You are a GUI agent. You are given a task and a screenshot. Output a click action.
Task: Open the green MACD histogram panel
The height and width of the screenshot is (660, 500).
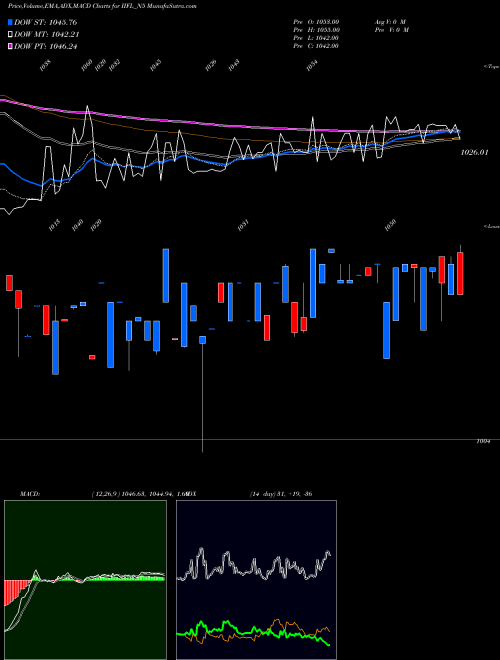[x=85, y=580]
